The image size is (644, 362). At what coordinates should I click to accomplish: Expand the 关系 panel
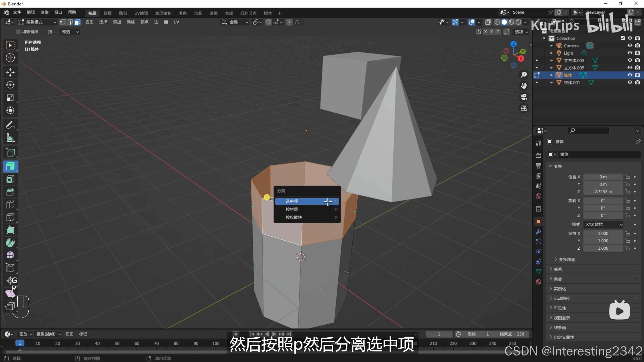coord(557,269)
